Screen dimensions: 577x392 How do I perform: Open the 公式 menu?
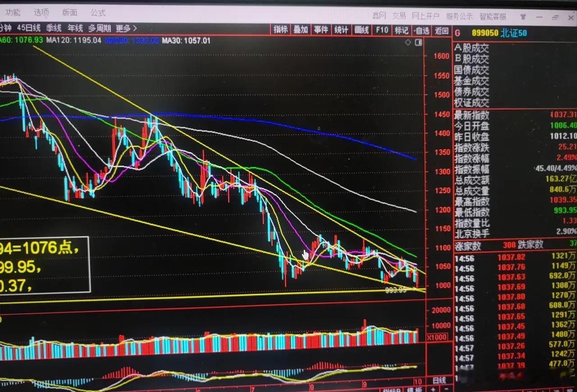click(98, 13)
